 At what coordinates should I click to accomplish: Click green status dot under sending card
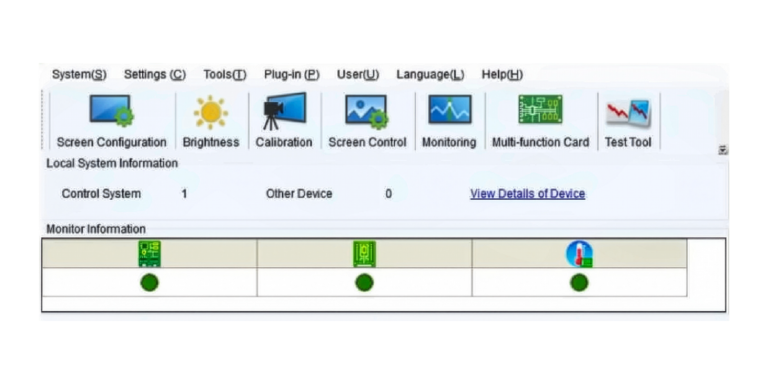[x=149, y=283]
